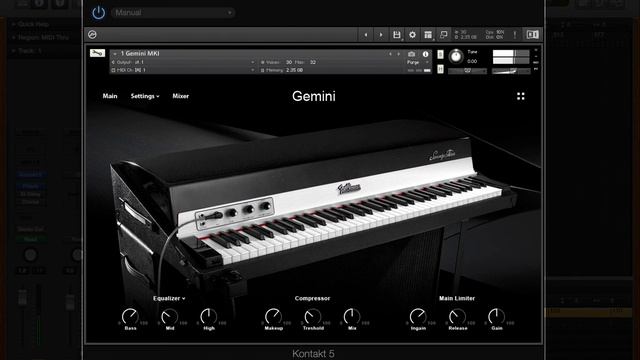The image size is (640, 360).
Task: Toggle the browser side panel icon
Action: click(533, 35)
